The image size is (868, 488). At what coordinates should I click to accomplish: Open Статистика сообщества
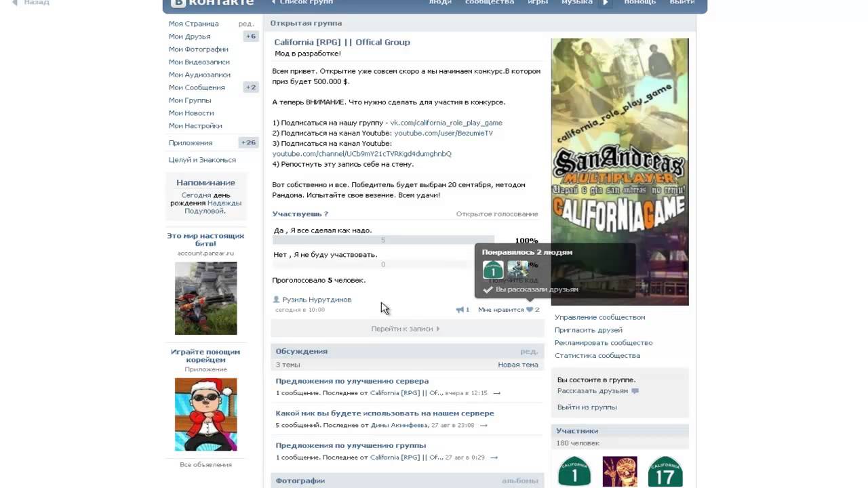tap(597, 356)
